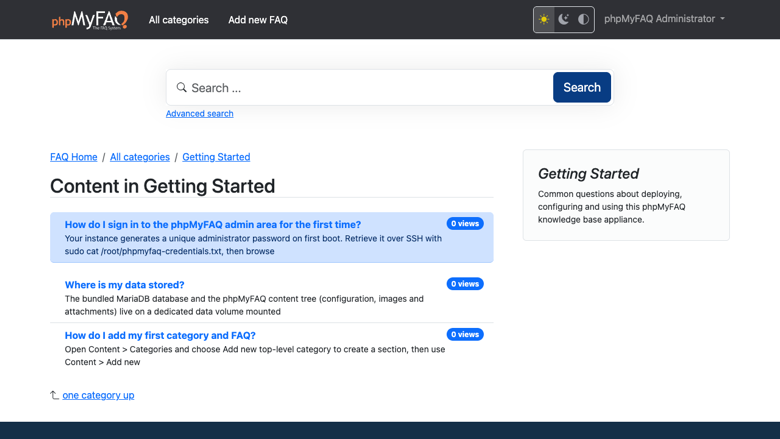
Task: Switch to dark theme moon icon
Action: [x=564, y=19]
